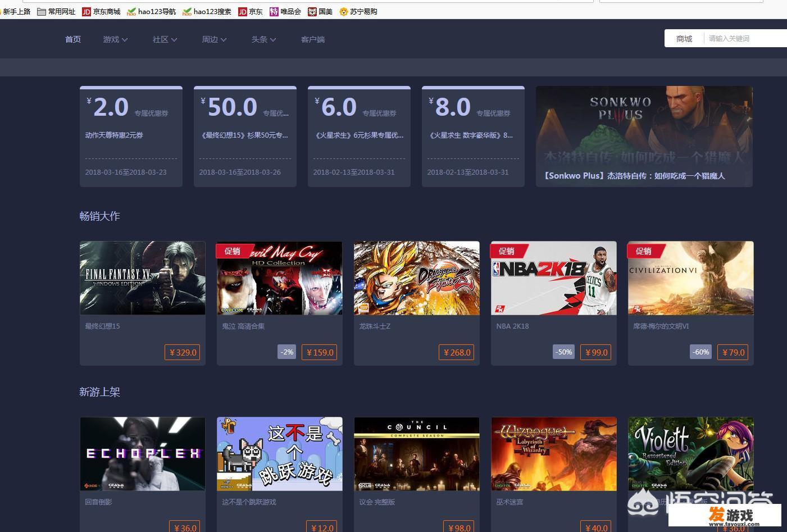Open the 京东 bookmark
The width and height of the screenshot is (787, 532).
[x=251, y=11]
